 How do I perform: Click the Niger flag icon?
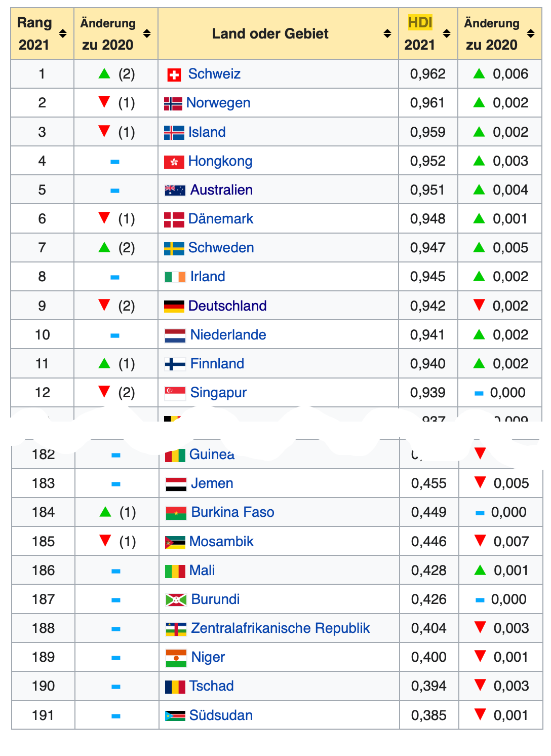[x=176, y=658]
